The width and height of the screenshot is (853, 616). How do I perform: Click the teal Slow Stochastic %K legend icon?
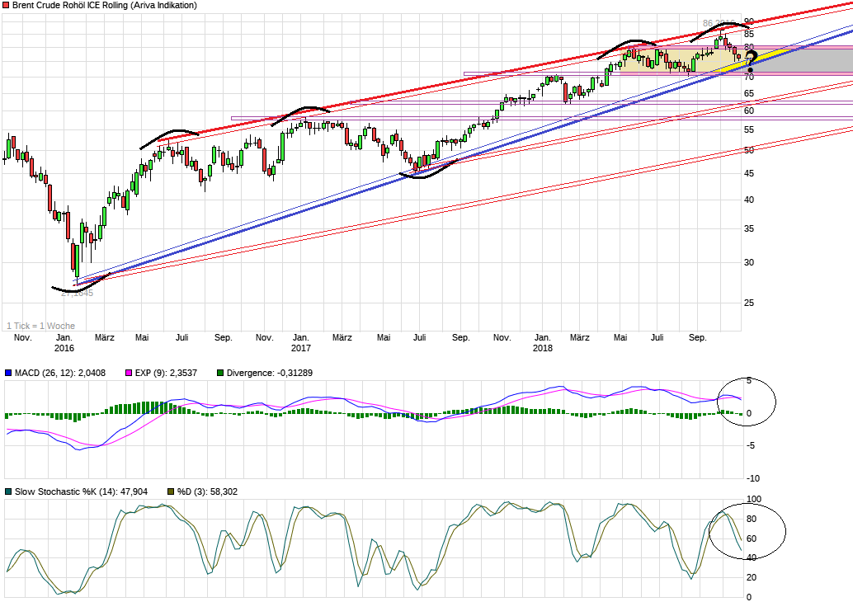pyautogui.click(x=7, y=491)
